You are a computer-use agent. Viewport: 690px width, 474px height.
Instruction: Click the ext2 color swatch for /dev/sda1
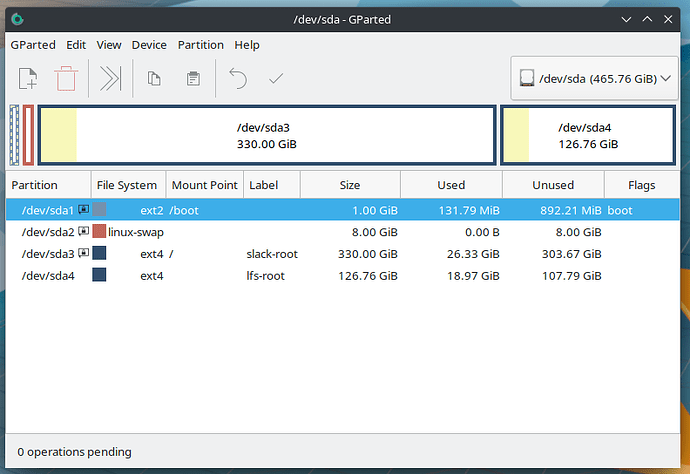click(x=99, y=209)
